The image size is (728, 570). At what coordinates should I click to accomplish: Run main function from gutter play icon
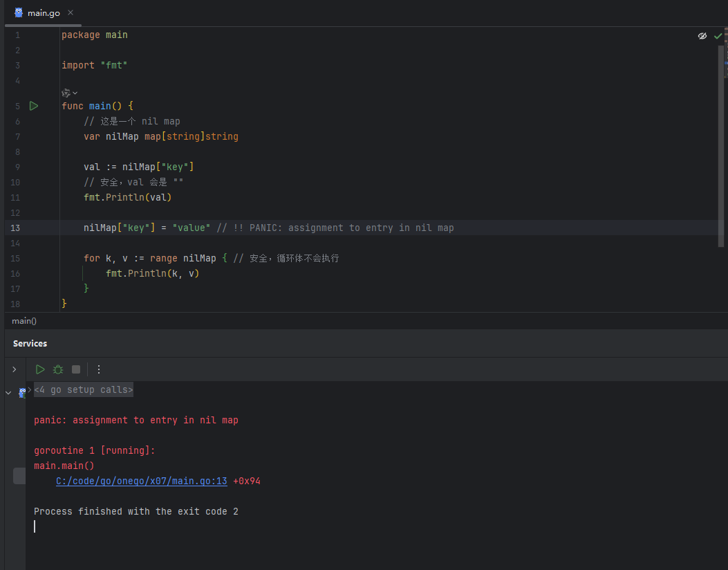34,106
